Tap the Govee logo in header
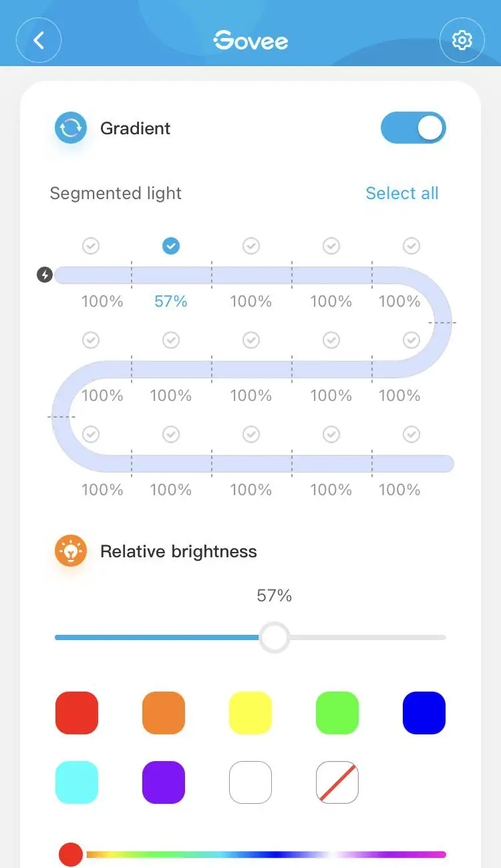The height and width of the screenshot is (868, 501). coord(251,41)
